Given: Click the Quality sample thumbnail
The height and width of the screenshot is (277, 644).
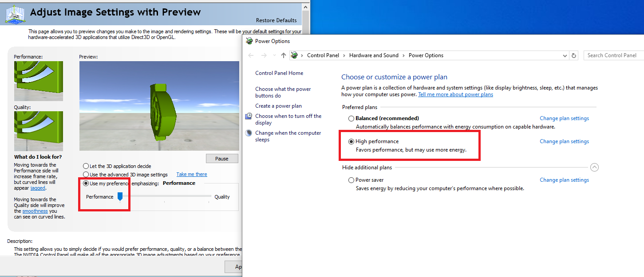Looking at the screenshot, I should (39, 131).
